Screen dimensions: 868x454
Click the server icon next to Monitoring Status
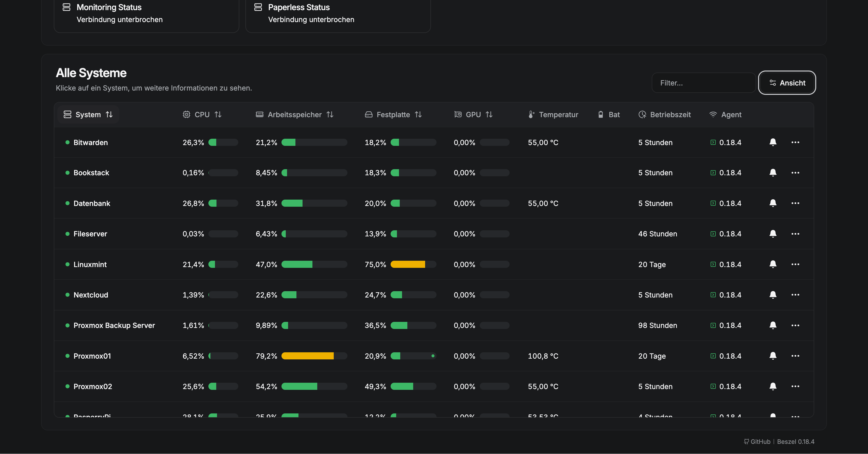point(66,7)
